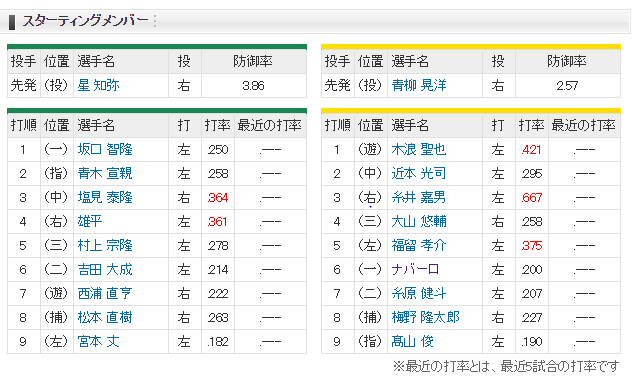The height and width of the screenshot is (379, 634).
Task: Select player link 村上 宗隆
Action: click(x=105, y=246)
